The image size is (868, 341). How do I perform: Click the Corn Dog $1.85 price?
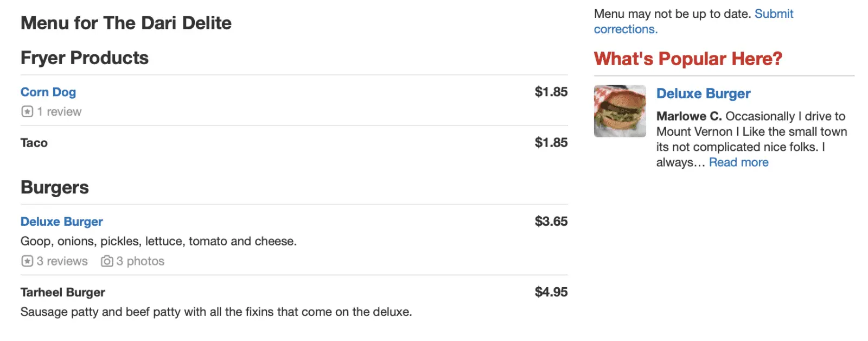click(551, 92)
